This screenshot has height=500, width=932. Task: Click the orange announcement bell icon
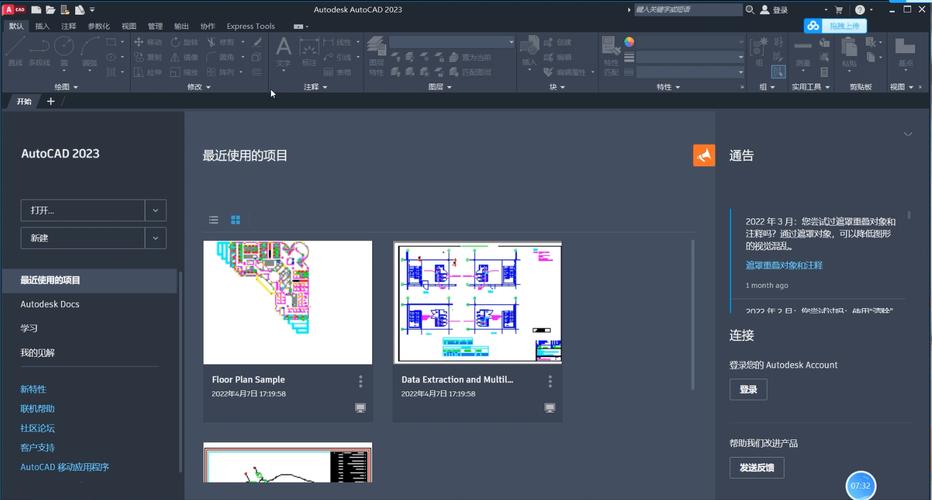coord(704,155)
